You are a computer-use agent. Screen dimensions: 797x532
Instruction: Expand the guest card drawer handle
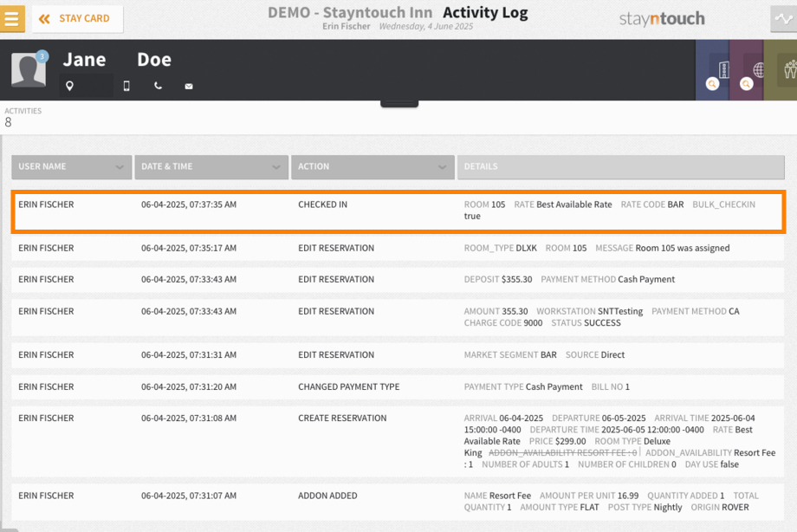(399, 104)
